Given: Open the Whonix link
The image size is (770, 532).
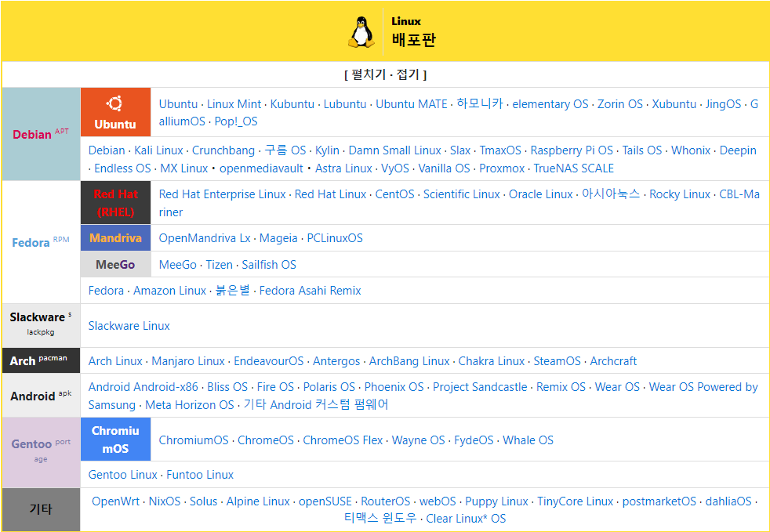Looking at the screenshot, I should click(691, 150).
